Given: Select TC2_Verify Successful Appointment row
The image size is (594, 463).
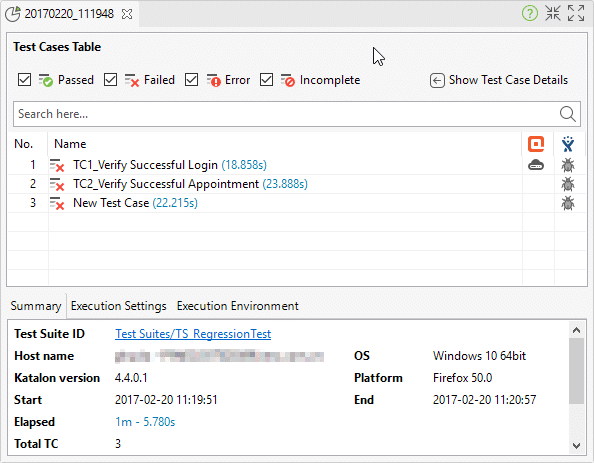Looking at the screenshot, I should (x=297, y=184).
